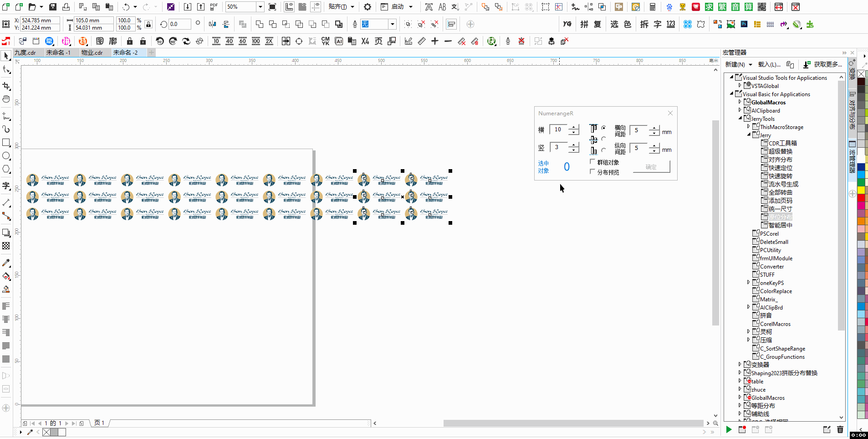This screenshot has height=439, width=868.
Task: Click the Publish to PDF icon
Action: click(214, 7)
